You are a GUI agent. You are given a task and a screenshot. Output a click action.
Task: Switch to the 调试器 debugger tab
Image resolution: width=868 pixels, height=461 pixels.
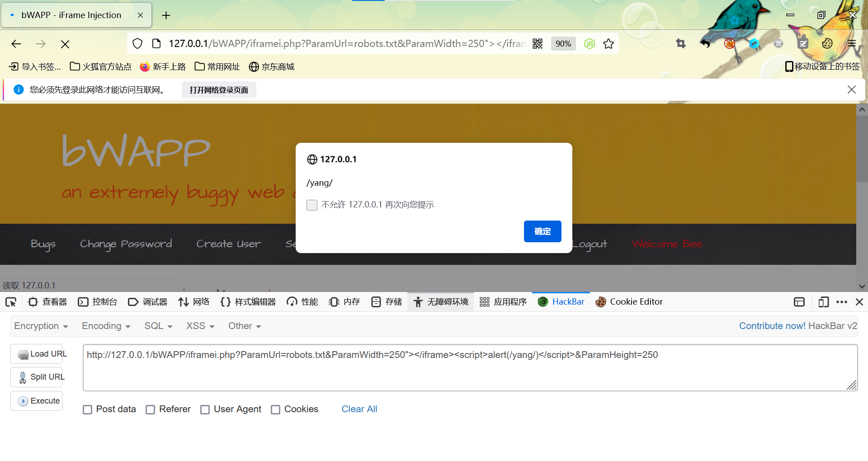pyautogui.click(x=148, y=302)
